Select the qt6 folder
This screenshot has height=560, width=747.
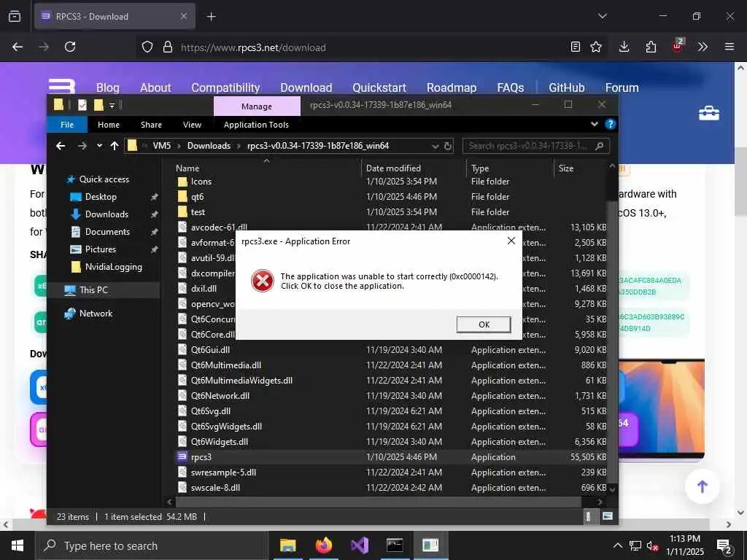197,197
